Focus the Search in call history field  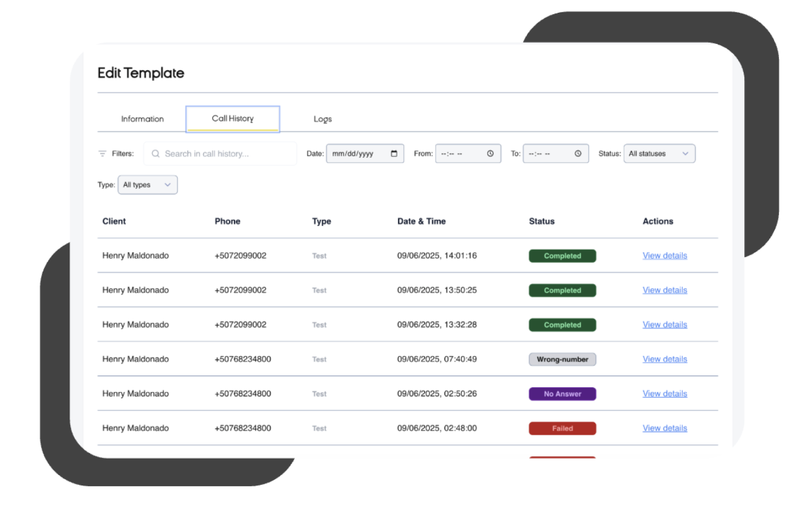[226, 154]
